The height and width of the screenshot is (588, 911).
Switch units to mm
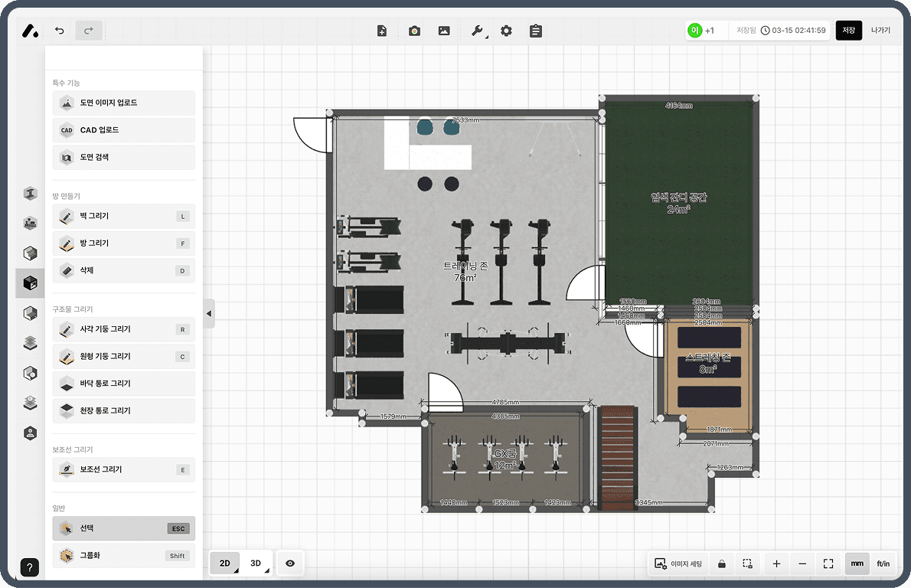[857, 563]
